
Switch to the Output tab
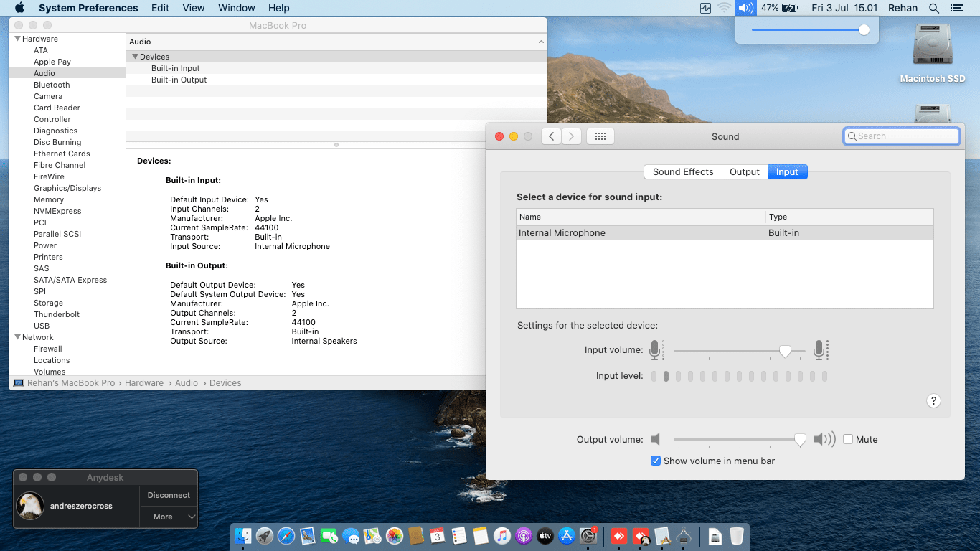point(744,172)
